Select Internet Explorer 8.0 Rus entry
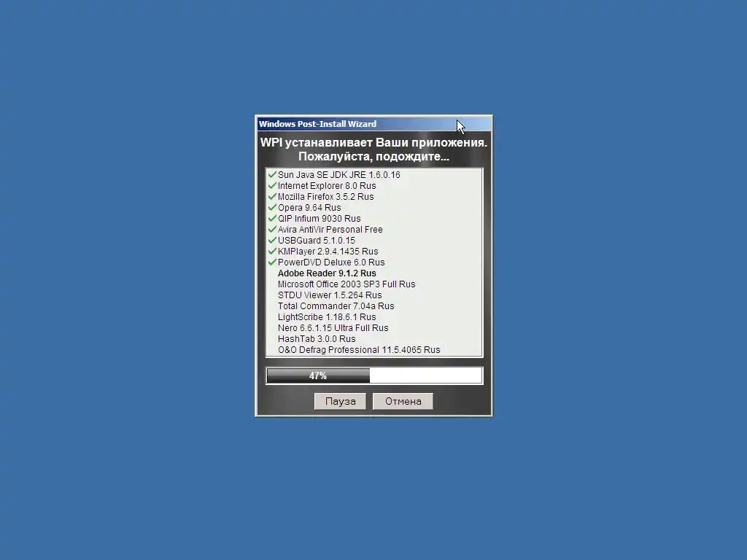747x560 pixels. point(327,186)
